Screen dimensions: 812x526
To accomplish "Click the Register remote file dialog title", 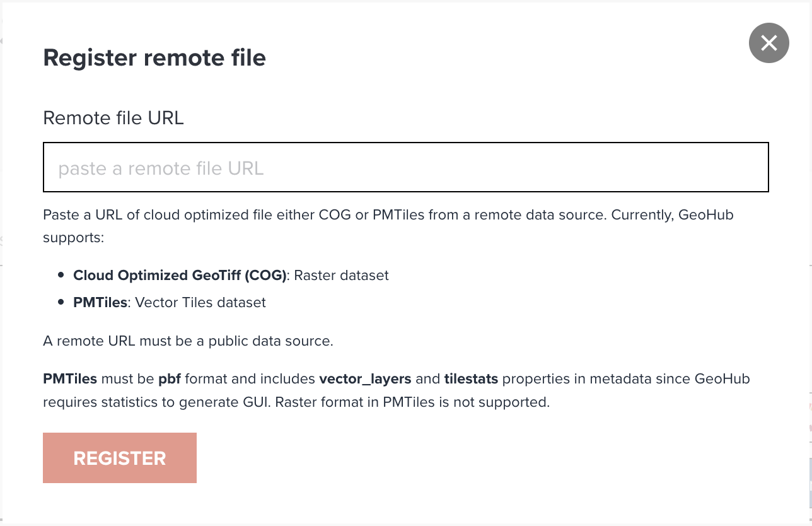I will pos(154,57).
